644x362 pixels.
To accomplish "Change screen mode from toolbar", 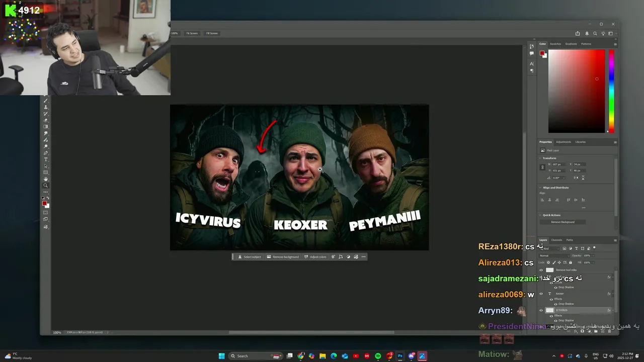I will [45, 220].
